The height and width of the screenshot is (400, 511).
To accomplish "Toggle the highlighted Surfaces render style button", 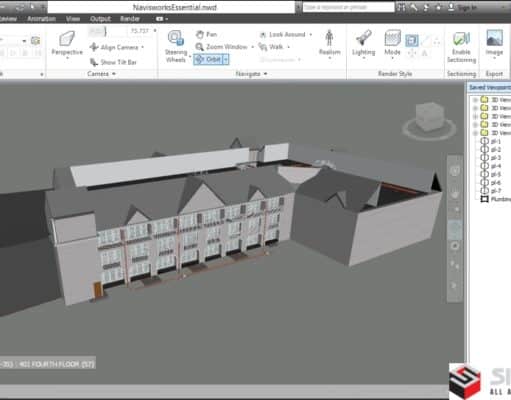I will pos(412,41).
